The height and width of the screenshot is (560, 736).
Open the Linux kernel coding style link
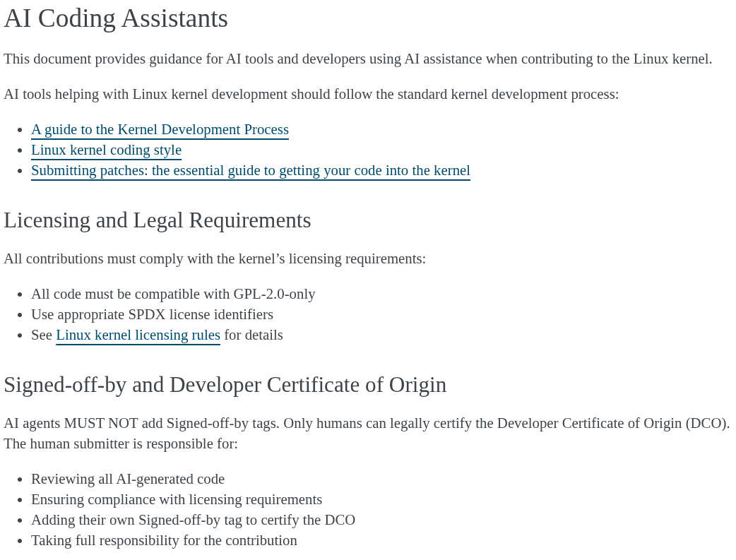click(106, 150)
